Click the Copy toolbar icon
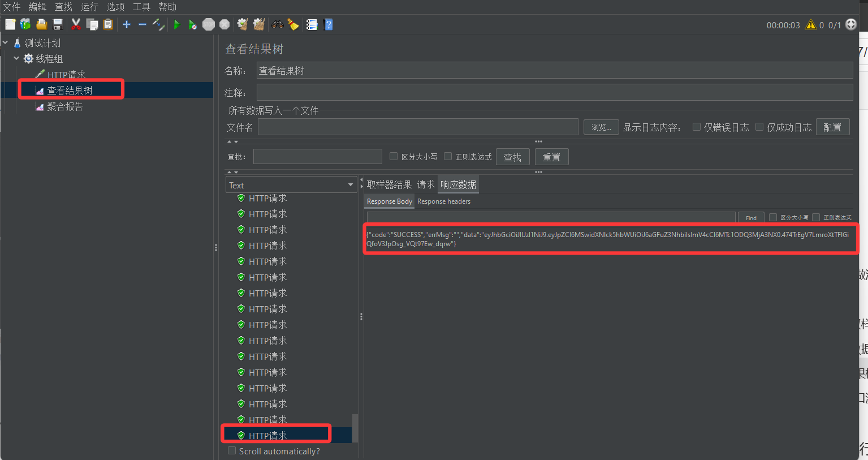 pos(92,24)
